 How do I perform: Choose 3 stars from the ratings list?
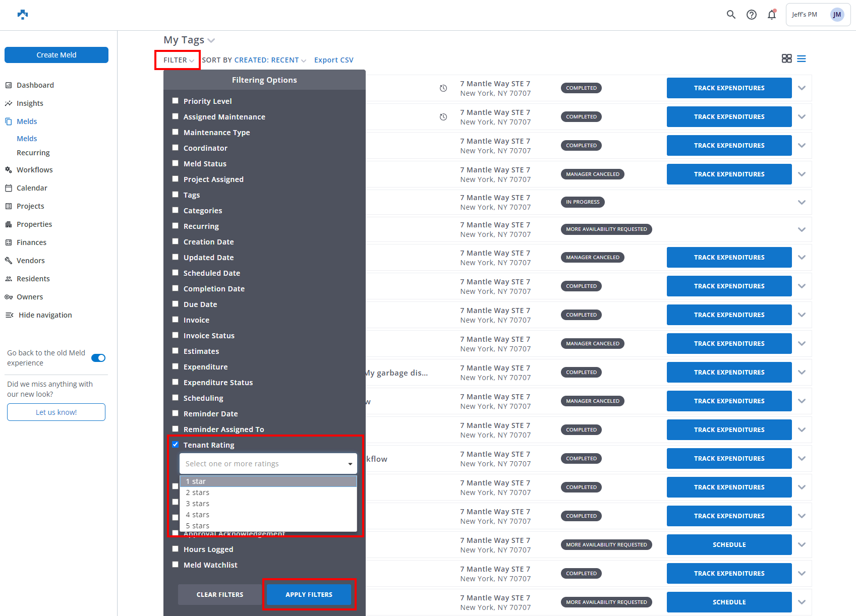click(198, 504)
